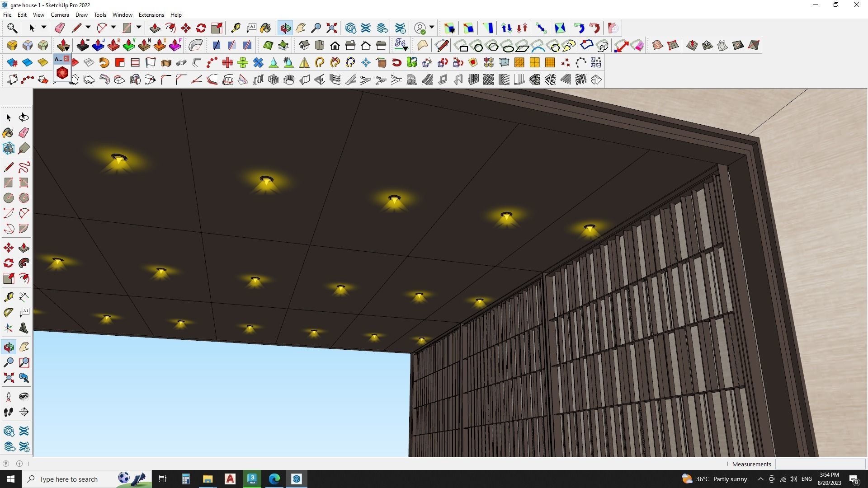Activate the Push/Pull tool
868x488 pixels.
(x=24, y=247)
